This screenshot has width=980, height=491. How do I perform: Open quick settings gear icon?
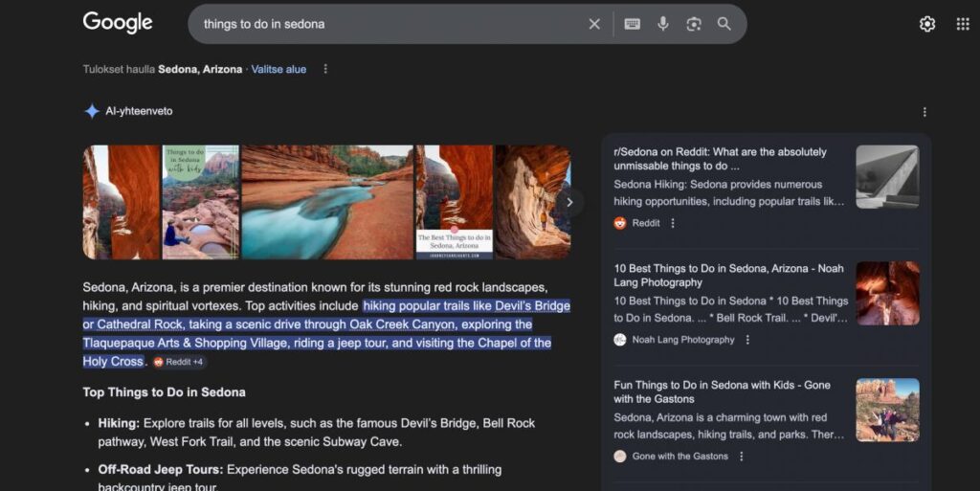(926, 24)
